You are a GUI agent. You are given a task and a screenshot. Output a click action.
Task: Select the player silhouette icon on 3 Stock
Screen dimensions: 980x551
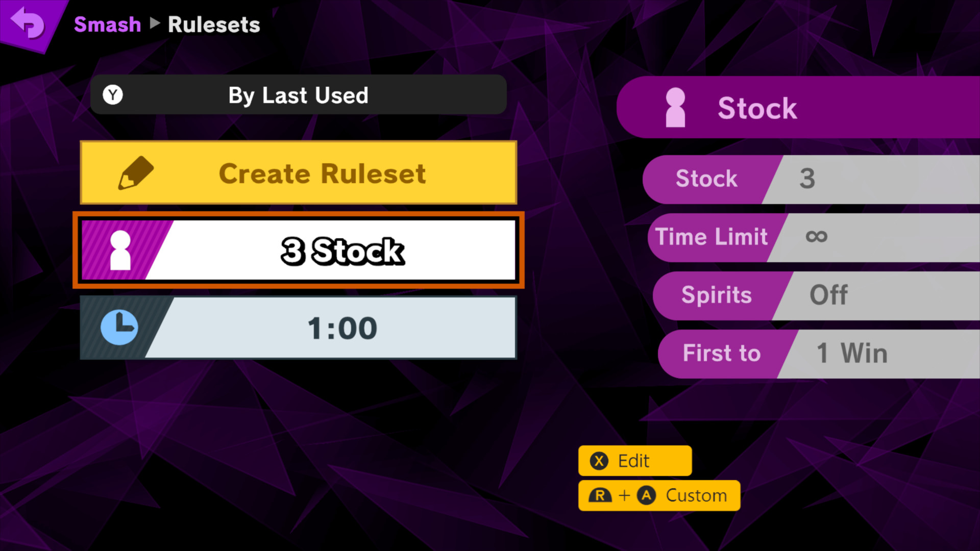(x=120, y=251)
